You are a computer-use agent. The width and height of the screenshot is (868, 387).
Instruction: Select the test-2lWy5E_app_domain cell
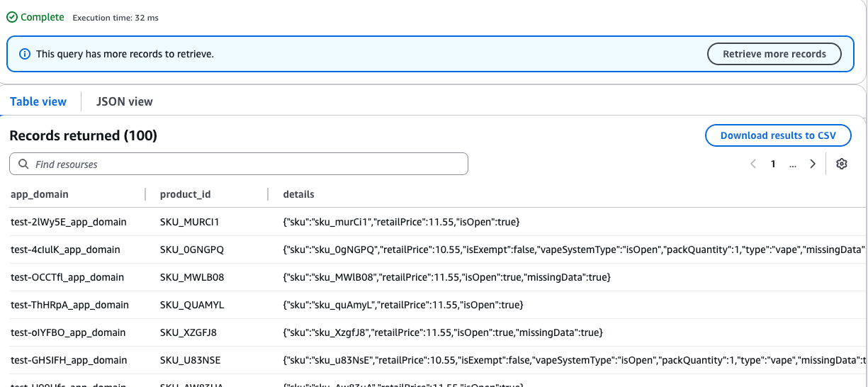coord(69,222)
